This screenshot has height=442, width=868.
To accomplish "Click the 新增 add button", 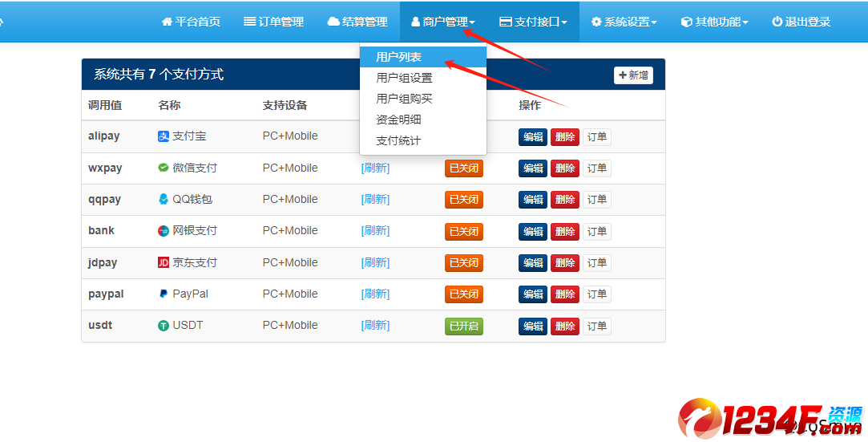I will (x=633, y=75).
